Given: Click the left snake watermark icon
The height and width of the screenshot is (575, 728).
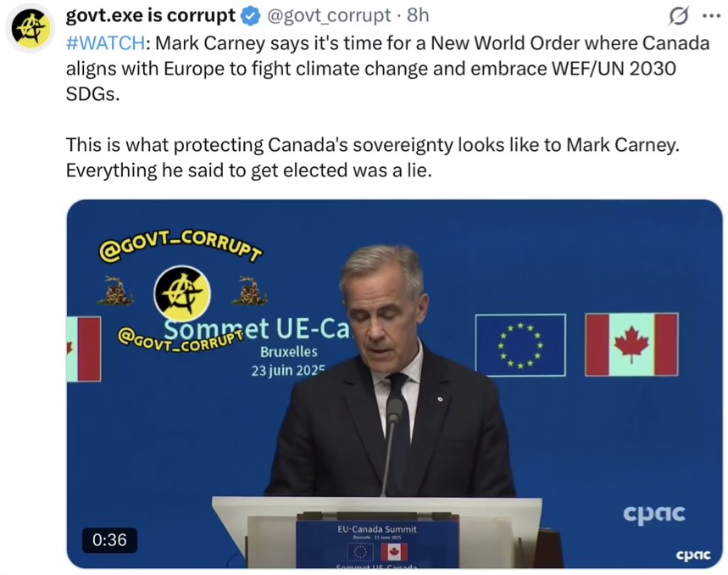Looking at the screenshot, I should coord(115,291).
